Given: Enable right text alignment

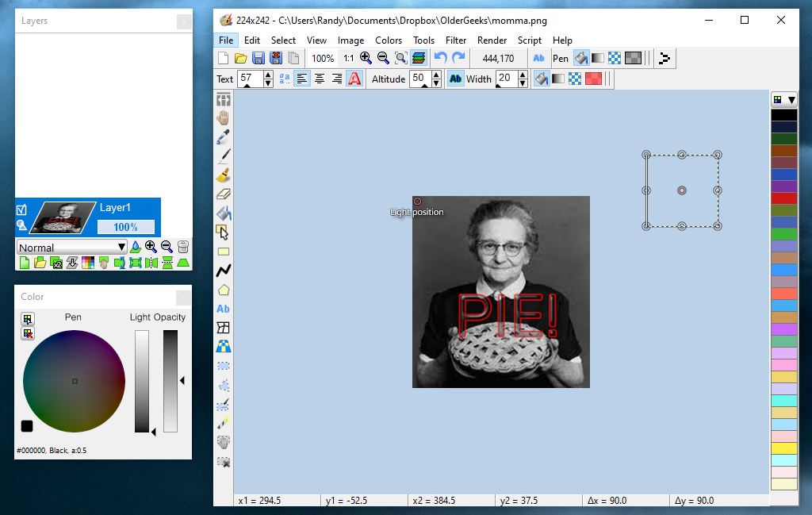Looking at the screenshot, I should (337, 79).
